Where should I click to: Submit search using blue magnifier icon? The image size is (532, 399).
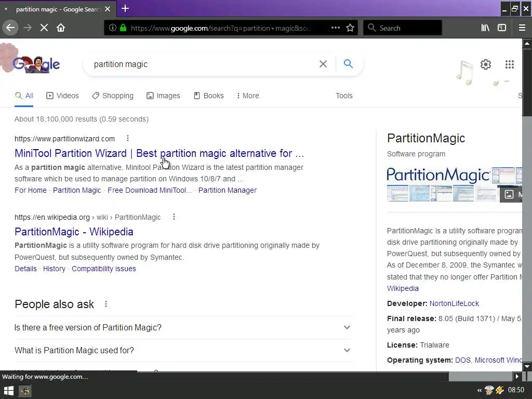pos(348,64)
